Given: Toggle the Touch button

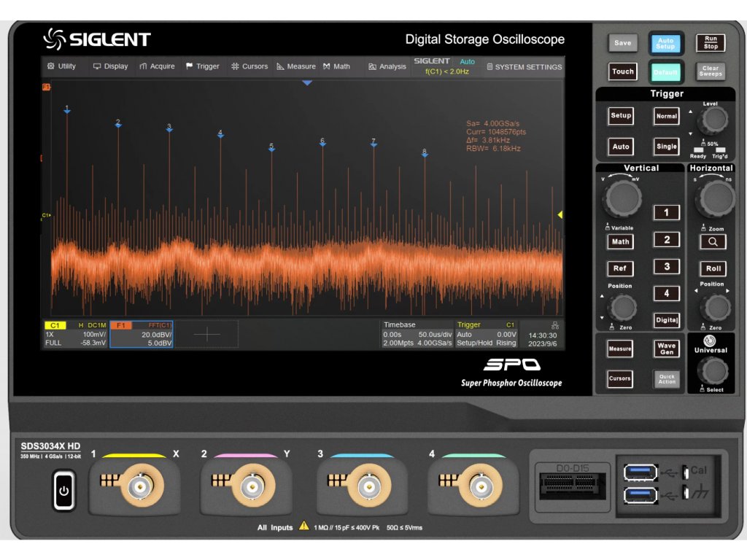Looking at the screenshot, I should tap(623, 71).
